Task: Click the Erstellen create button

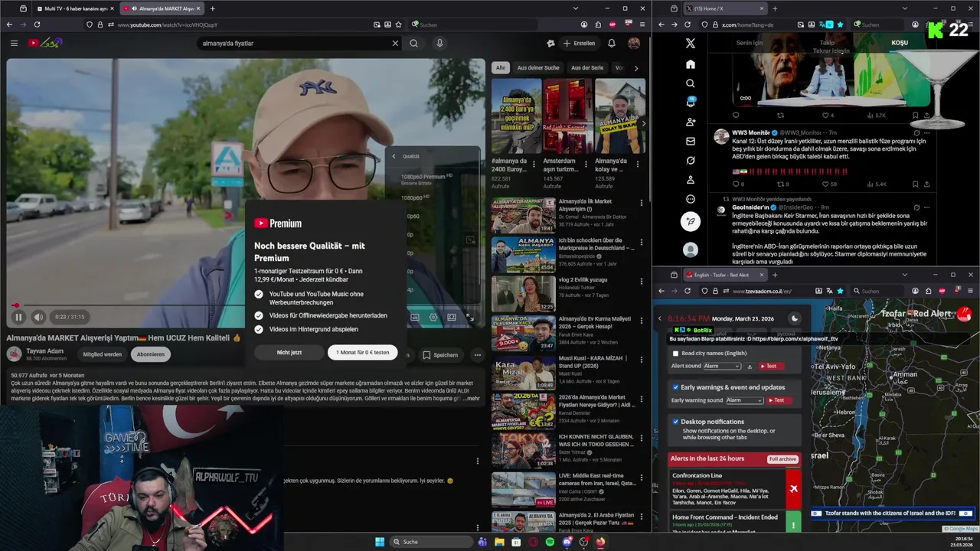Action: pos(579,43)
